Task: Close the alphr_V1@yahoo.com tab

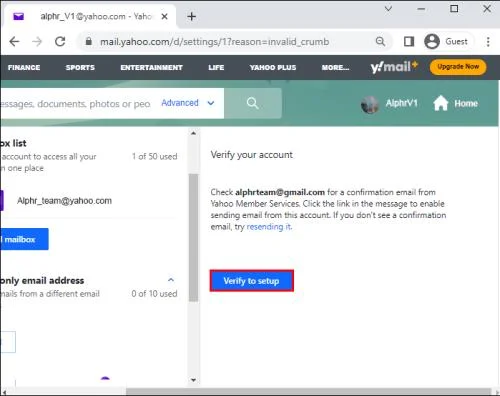Action: [164, 16]
